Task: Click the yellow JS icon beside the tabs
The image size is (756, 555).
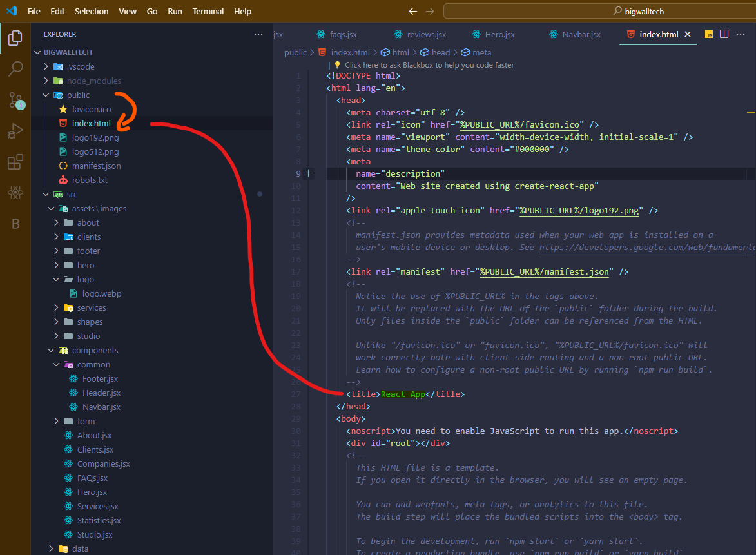Action: click(708, 34)
